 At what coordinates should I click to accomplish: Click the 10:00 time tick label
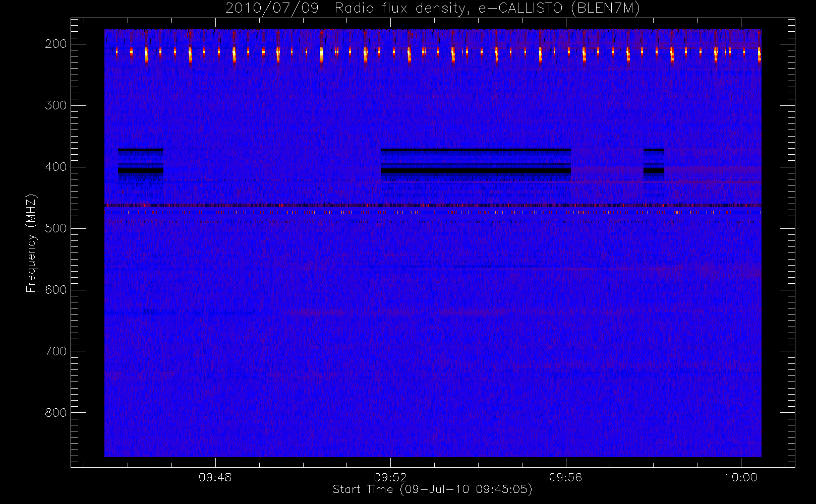(x=741, y=477)
